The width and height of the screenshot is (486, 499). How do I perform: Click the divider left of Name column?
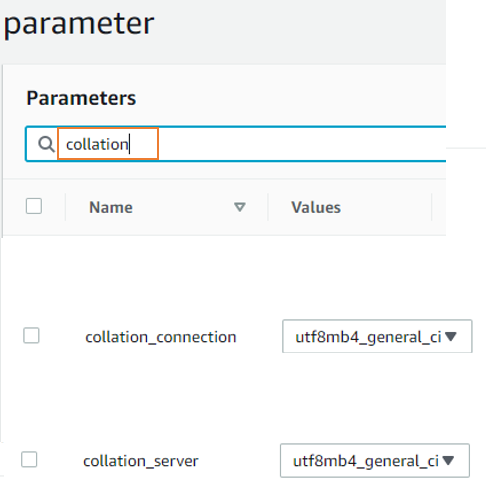65,207
